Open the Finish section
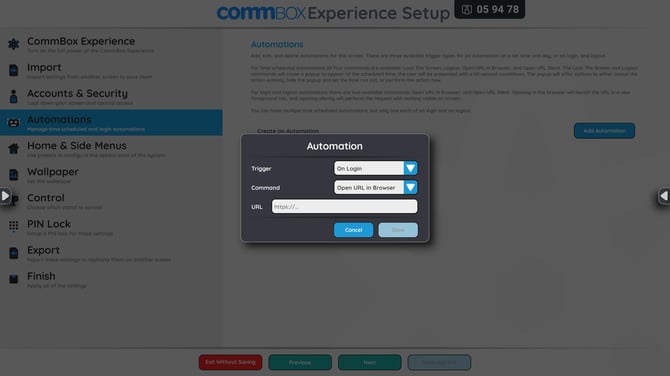Viewport: 670px width, 376px height. pos(111,279)
